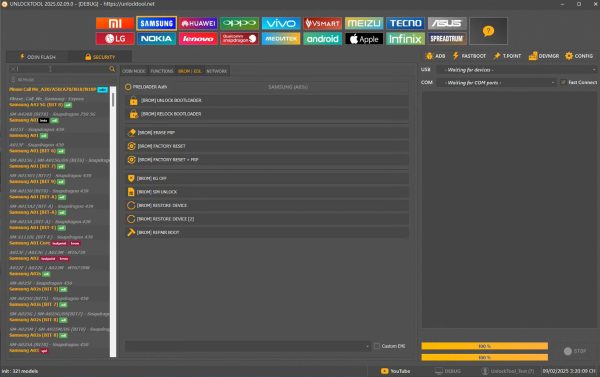Open the question mark help tile
This screenshot has width=600, height=377.
[488, 31]
